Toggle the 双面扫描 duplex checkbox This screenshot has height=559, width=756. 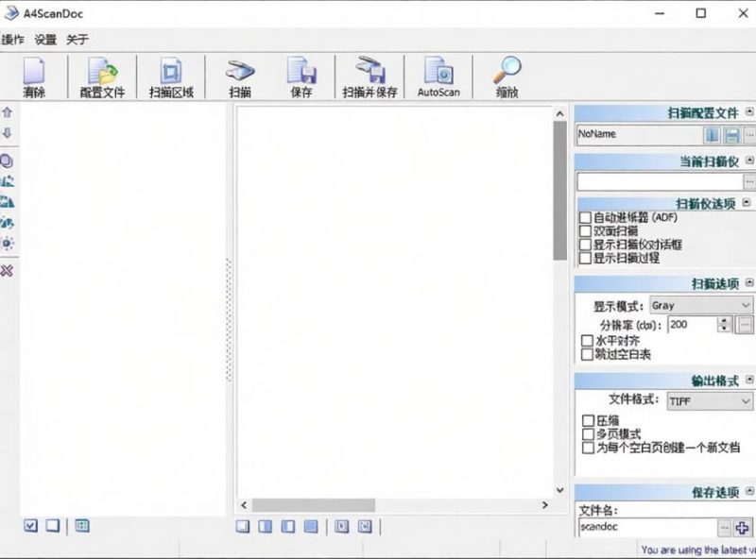pos(585,231)
